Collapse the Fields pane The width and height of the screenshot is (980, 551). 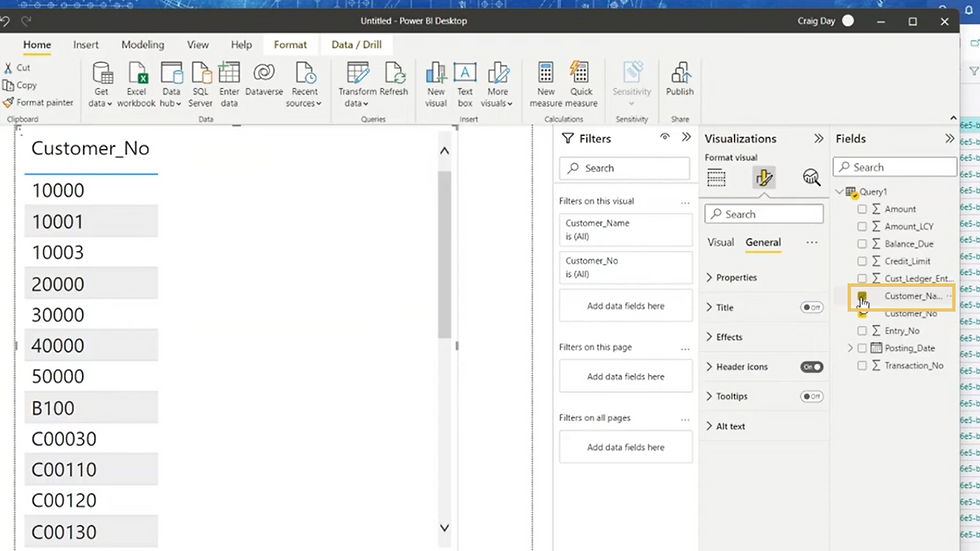(x=949, y=139)
